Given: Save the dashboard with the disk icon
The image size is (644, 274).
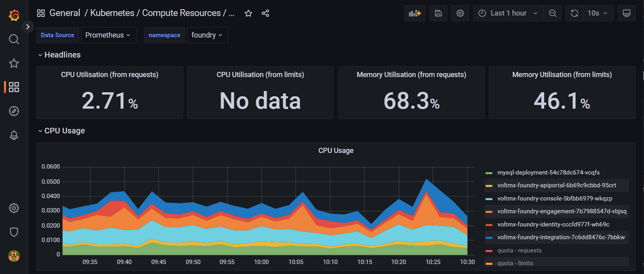Looking at the screenshot, I should [x=438, y=13].
